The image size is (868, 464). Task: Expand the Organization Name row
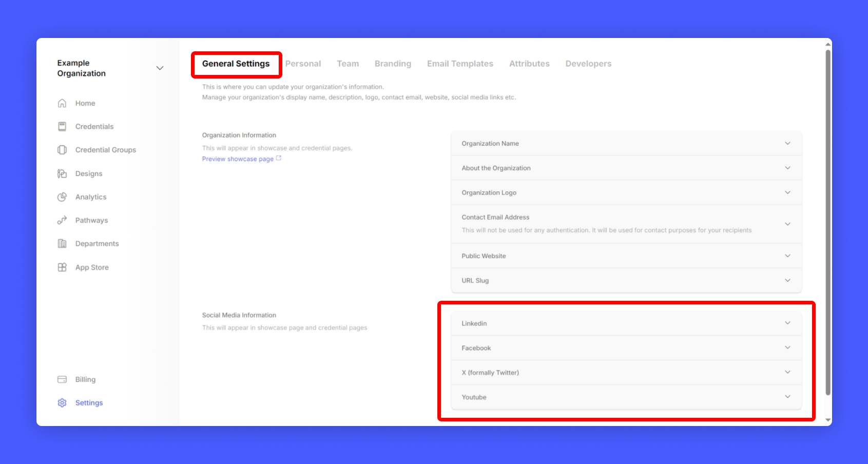(x=787, y=143)
